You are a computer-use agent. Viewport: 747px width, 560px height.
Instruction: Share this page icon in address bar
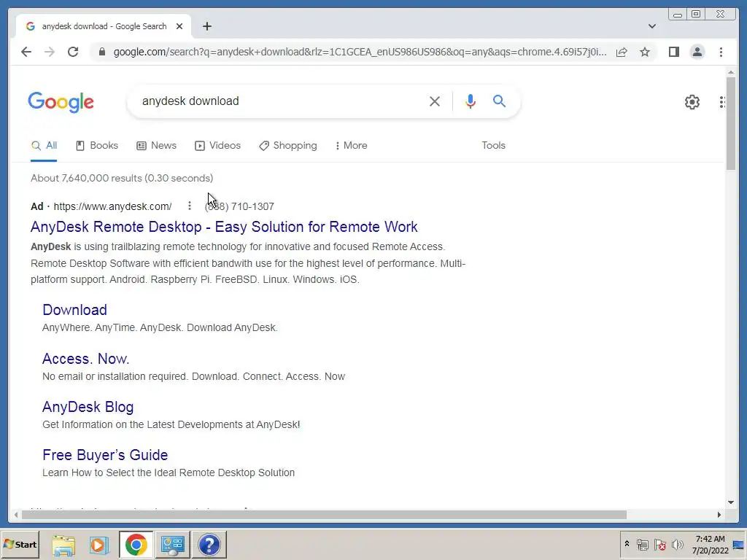[x=622, y=52]
